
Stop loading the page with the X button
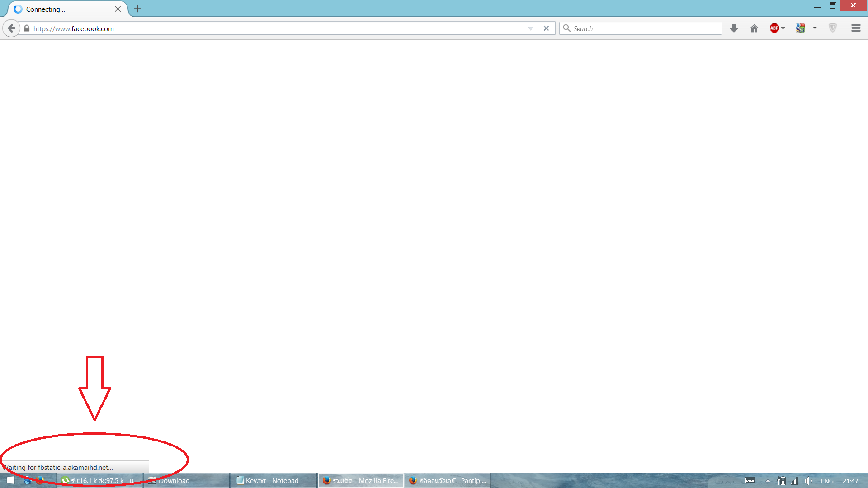pyautogui.click(x=546, y=28)
